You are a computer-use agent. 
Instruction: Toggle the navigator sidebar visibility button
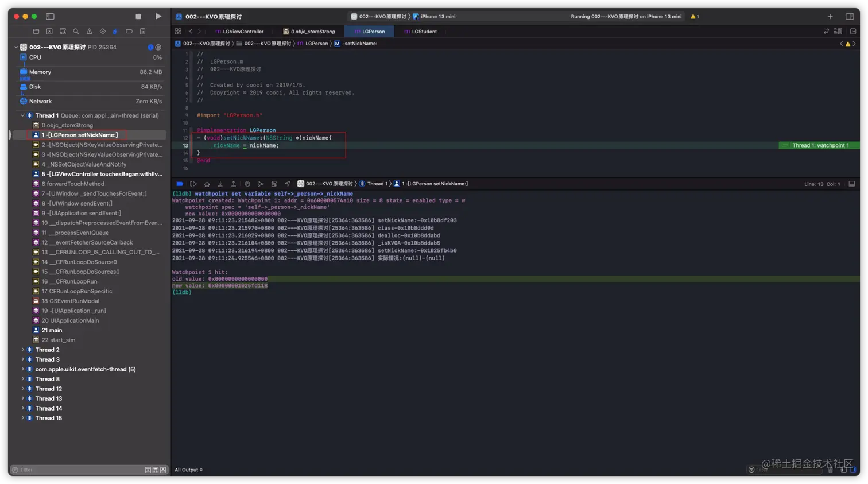click(50, 17)
